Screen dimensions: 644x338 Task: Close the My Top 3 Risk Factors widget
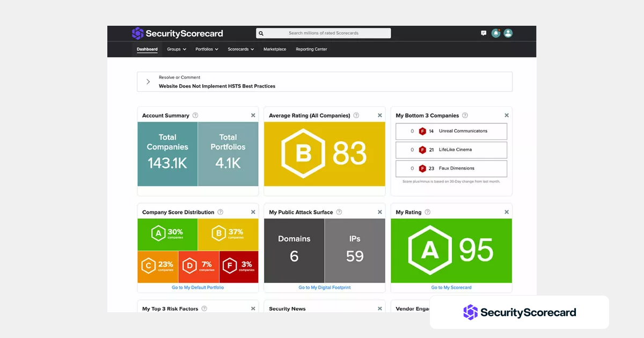[x=253, y=308]
